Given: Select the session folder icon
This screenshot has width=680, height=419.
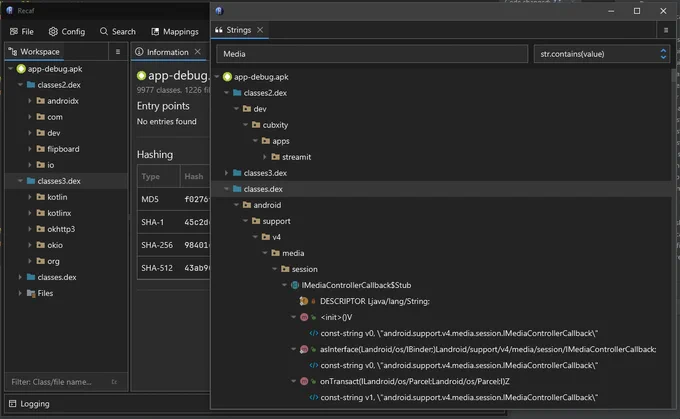Looking at the screenshot, I should (285, 269).
